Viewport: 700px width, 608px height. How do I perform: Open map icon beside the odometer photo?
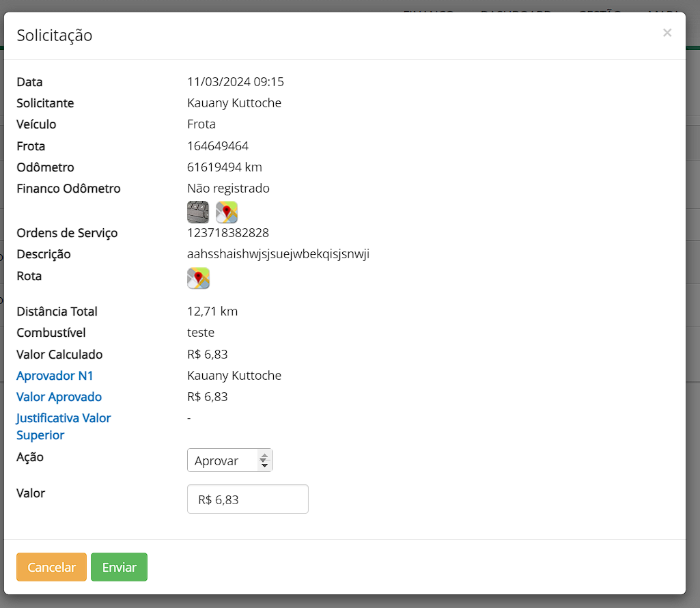(x=227, y=212)
